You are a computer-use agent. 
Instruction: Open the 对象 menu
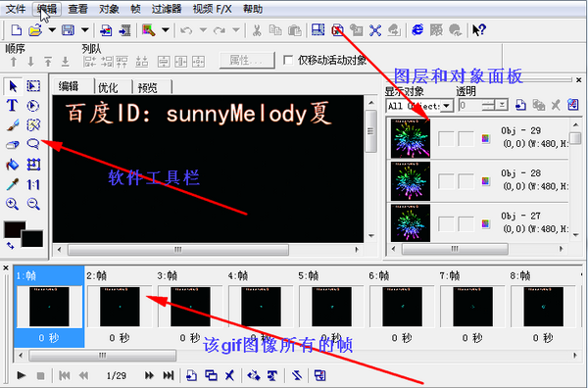109,9
